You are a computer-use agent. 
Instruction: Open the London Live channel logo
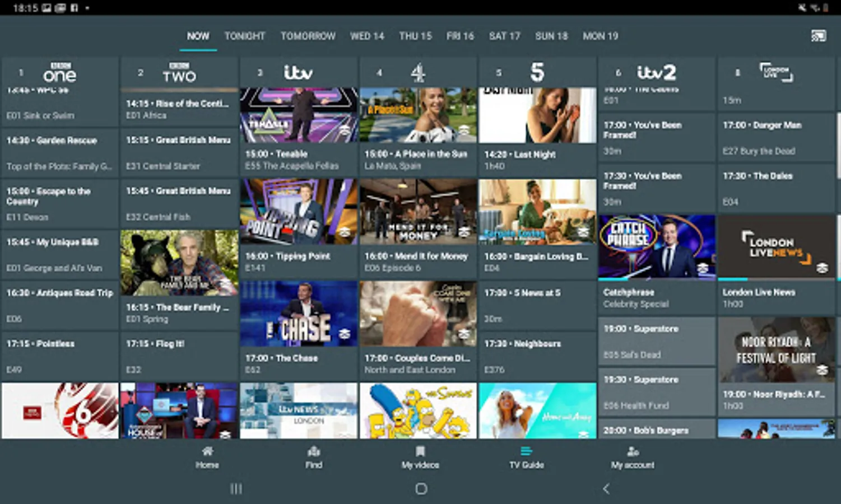pos(776,73)
